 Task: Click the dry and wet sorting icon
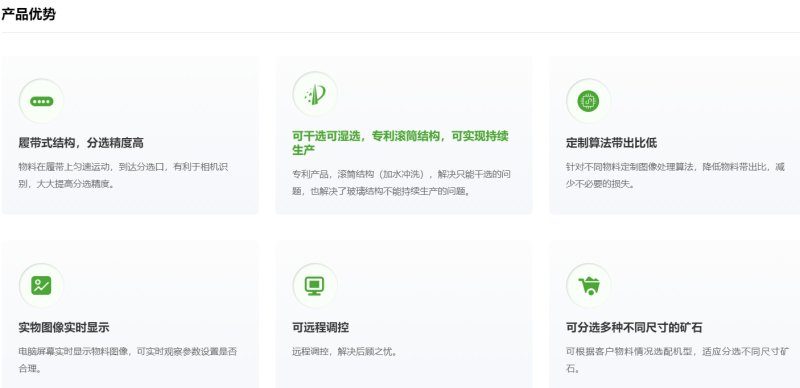[315, 94]
